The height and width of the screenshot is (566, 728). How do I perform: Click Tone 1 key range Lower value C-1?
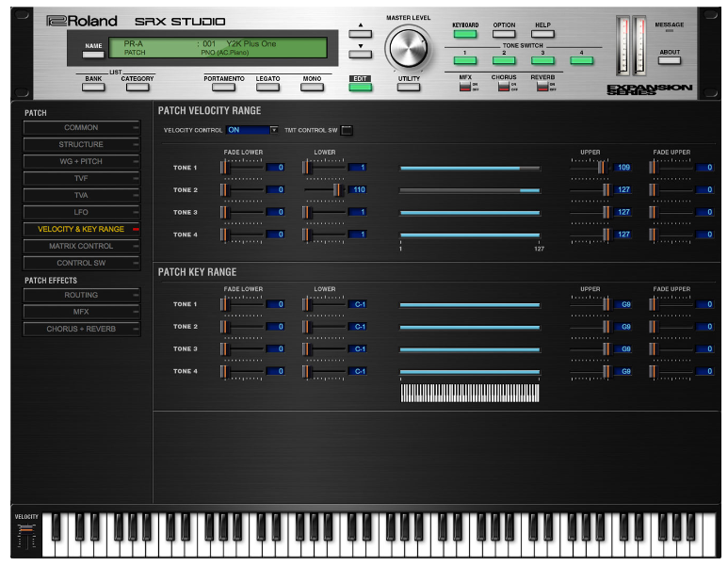tap(358, 304)
